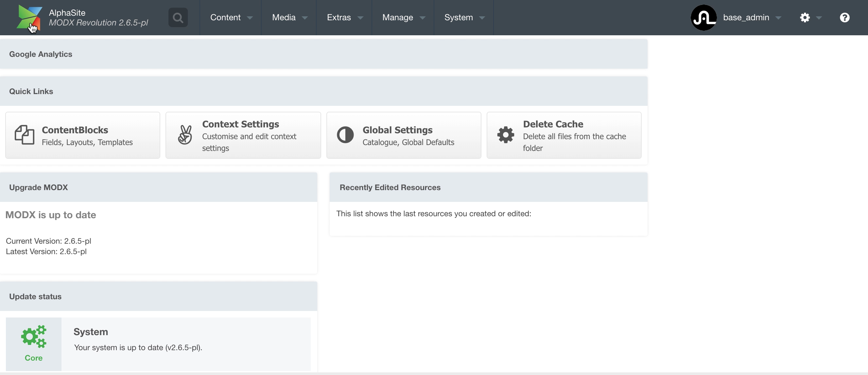The width and height of the screenshot is (868, 375).
Task: Click the ContentBlocks pages icon
Action: click(25, 135)
